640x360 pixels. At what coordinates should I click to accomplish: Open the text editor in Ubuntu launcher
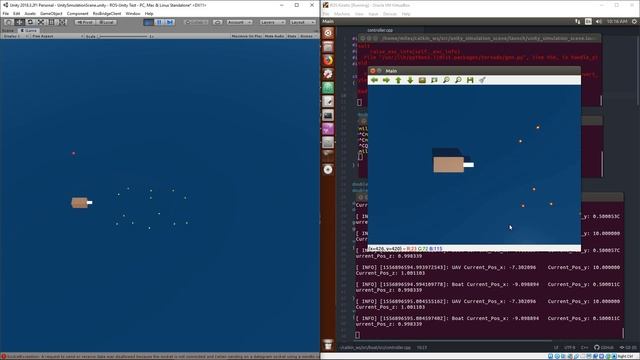pyautogui.click(x=328, y=102)
